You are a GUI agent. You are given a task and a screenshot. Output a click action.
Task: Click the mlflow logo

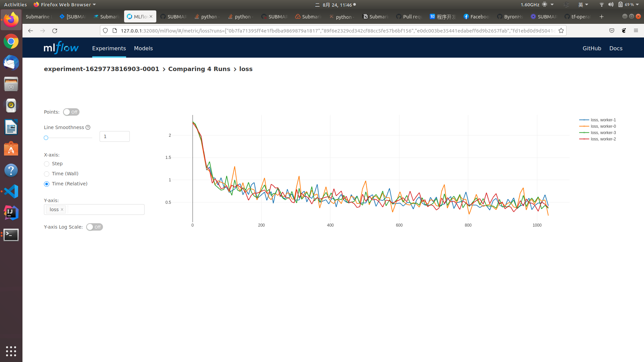[61, 48]
